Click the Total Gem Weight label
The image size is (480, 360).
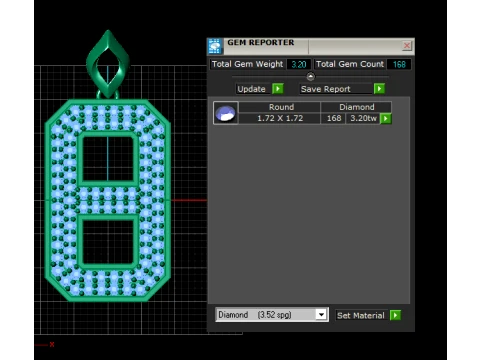247,64
